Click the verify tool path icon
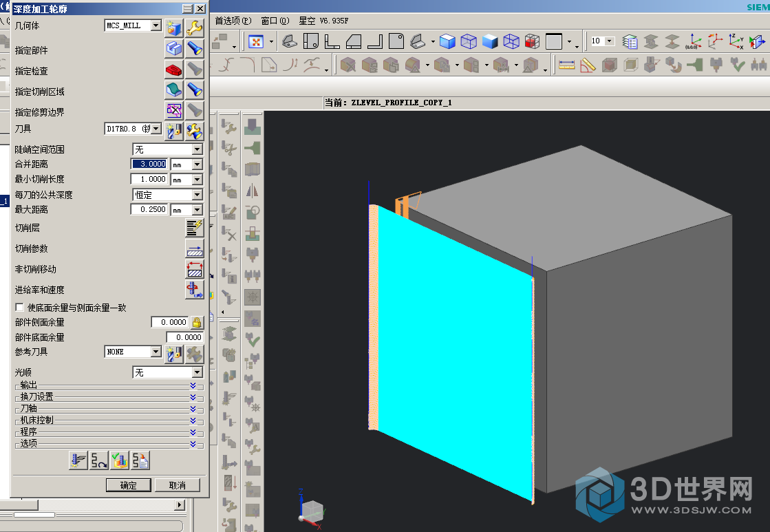This screenshot has height=532, width=770. pos(120,460)
